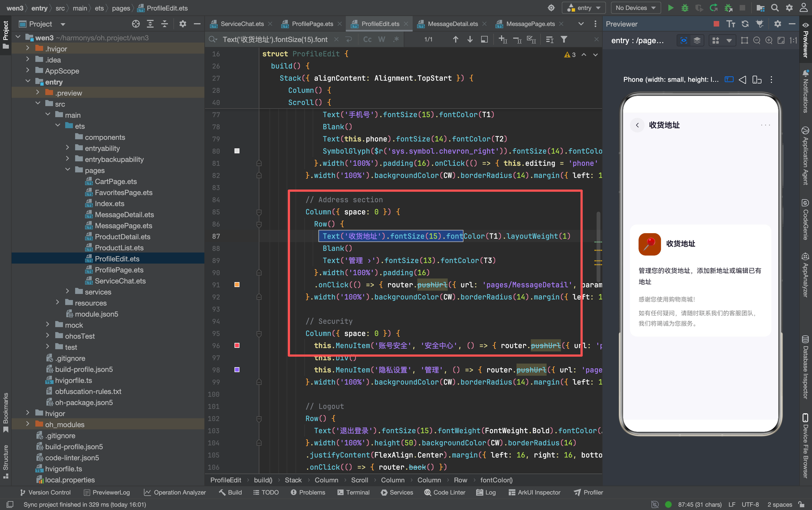The image size is (812, 510).
Task: Toggle Words 'W' option in search bar
Action: coord(382,40)
